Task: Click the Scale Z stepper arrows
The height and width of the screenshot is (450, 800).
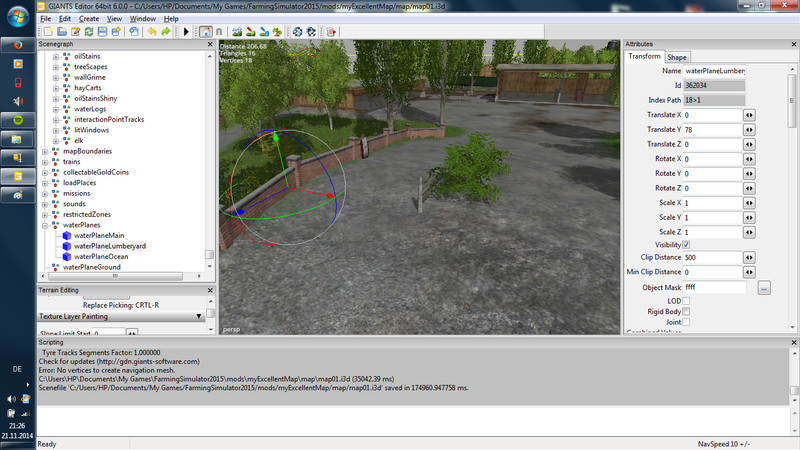Action: pos(749,232)
